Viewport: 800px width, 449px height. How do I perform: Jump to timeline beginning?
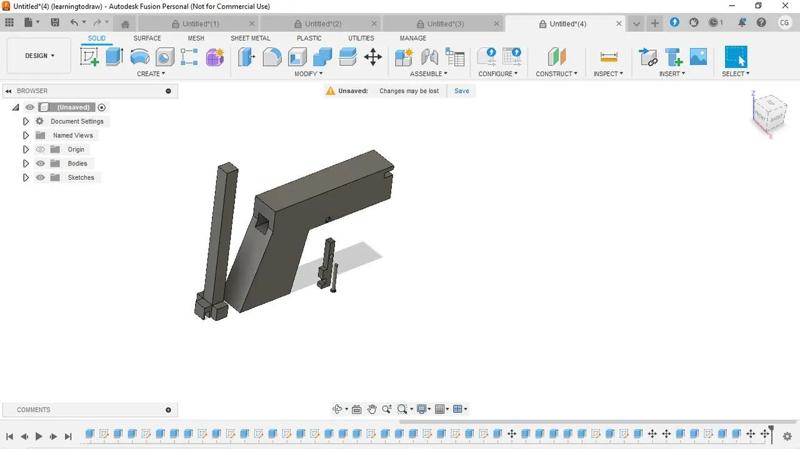coord(10,437)
